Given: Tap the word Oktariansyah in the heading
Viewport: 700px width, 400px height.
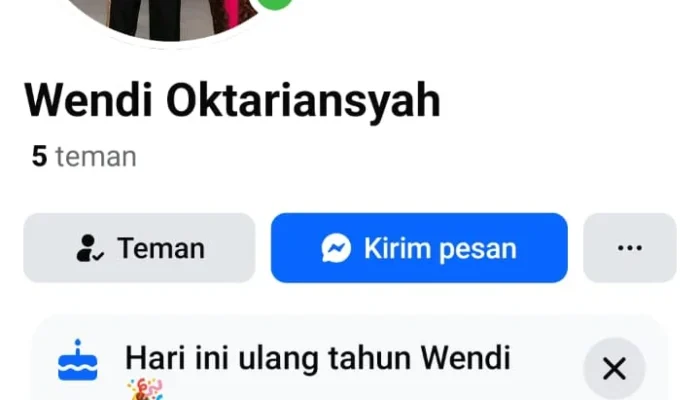Looking at the screenshot, I should [x=304, y=101].
